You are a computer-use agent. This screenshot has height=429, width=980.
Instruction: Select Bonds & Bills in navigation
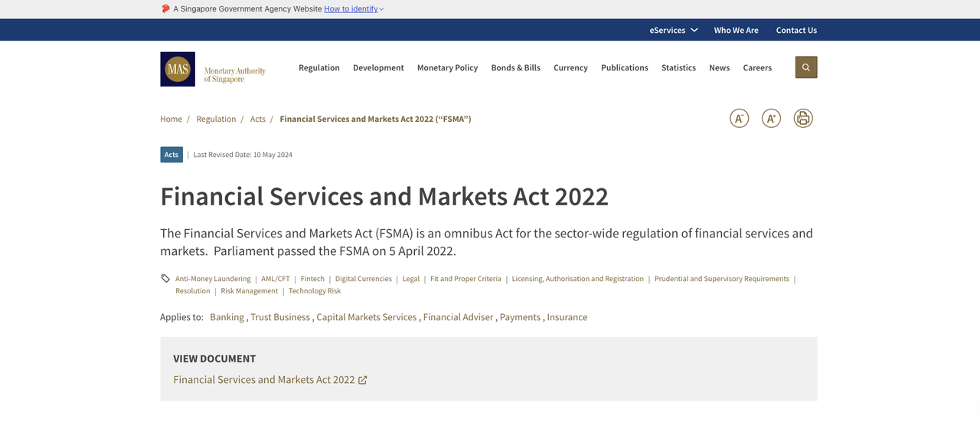515,67
